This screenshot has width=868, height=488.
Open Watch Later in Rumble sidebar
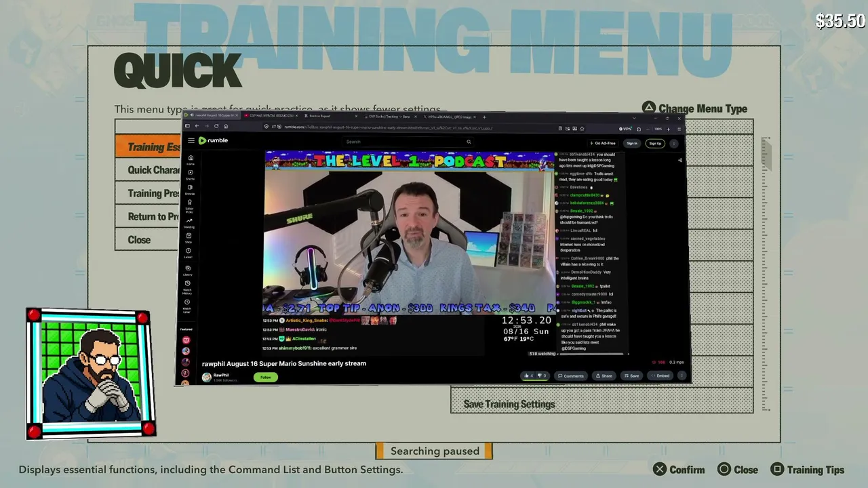[x=186, y=305]
